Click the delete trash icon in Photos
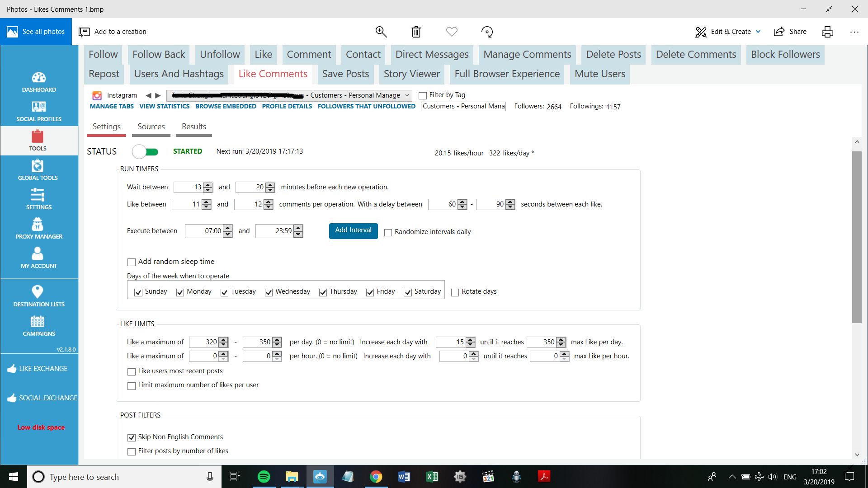This screenshot has height=488, width=868. pyautogui.click(x=416, y=32)
